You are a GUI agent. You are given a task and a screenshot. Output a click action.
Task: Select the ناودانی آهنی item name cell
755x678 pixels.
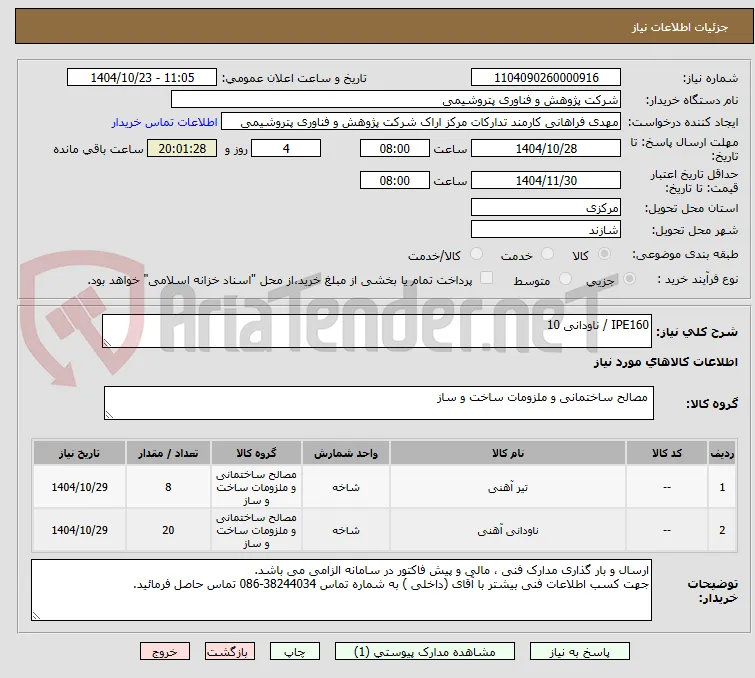508,530
